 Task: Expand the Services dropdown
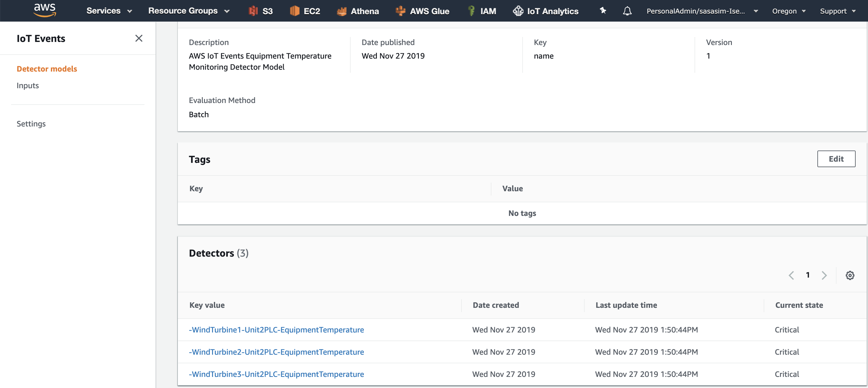tap(109, 11)
